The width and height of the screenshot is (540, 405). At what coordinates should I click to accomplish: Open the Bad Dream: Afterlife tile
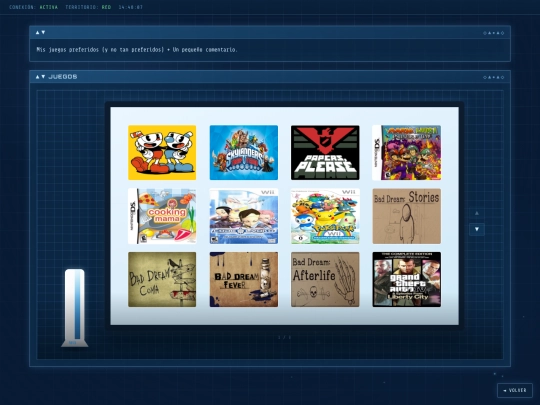[x=325, y=279]
